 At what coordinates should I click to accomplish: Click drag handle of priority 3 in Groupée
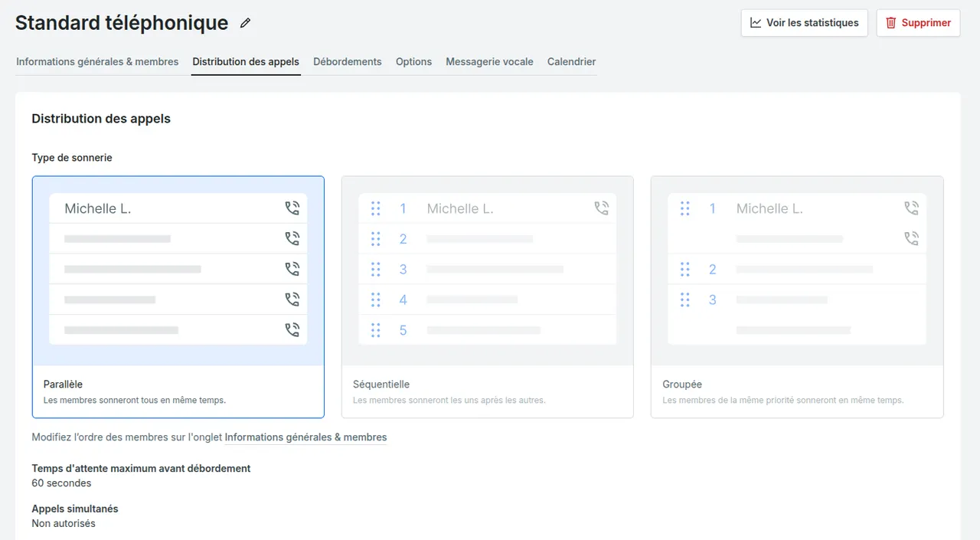coord(684,299)
